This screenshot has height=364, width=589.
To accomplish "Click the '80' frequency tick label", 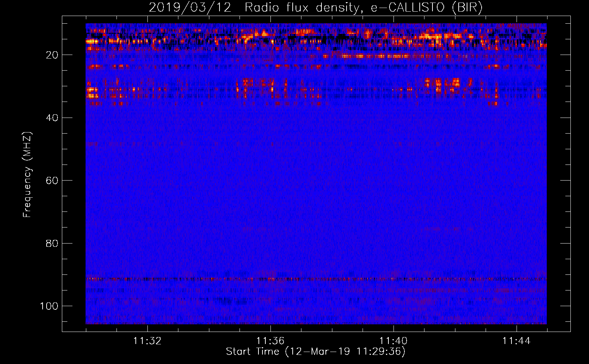I will [52, 243].
